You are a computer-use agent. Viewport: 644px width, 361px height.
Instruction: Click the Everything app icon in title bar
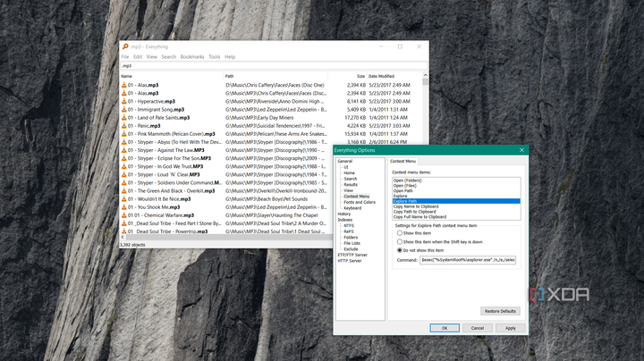[x=126, y=46]
